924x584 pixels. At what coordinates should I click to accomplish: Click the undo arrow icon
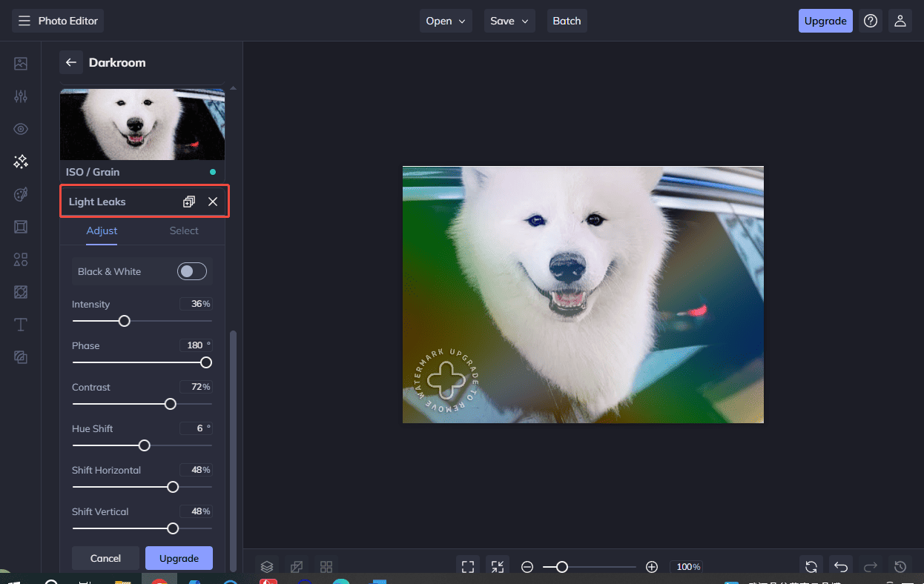(x=840, y=565)
